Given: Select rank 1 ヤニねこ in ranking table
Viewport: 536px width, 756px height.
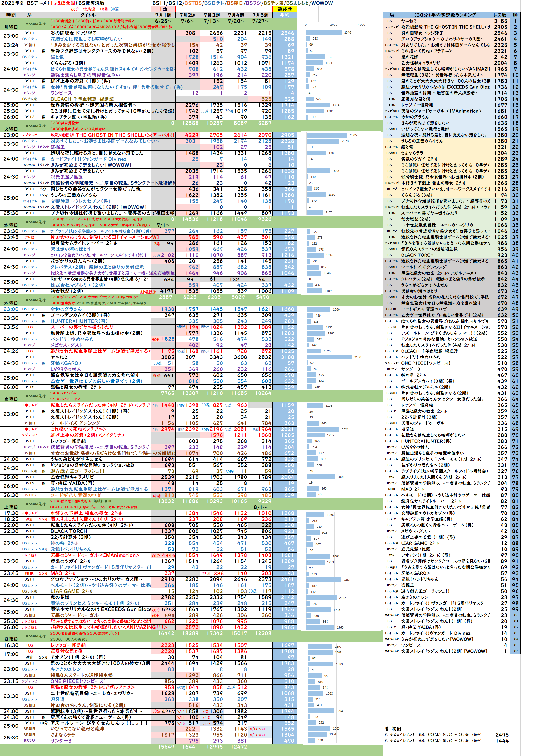Looking at the screenshot, I should click(445, 21).
